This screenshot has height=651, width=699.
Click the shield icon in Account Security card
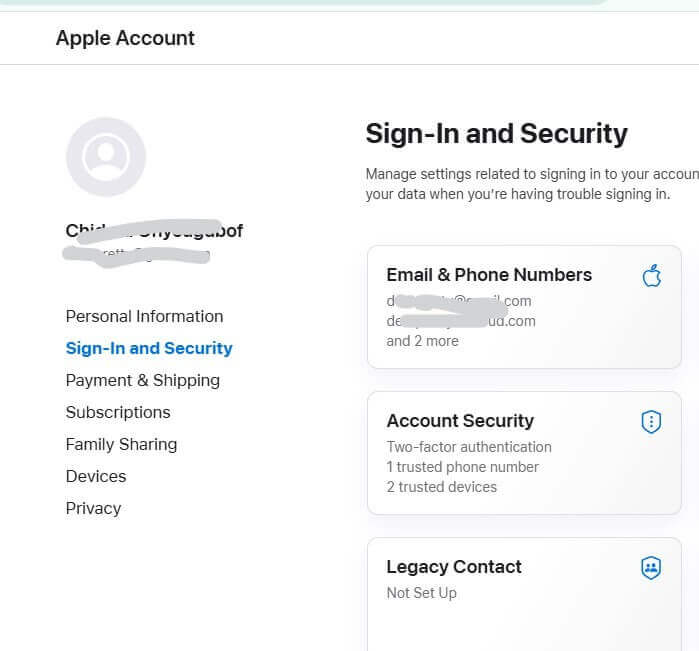pyautogui.click(x=651, y=422)
